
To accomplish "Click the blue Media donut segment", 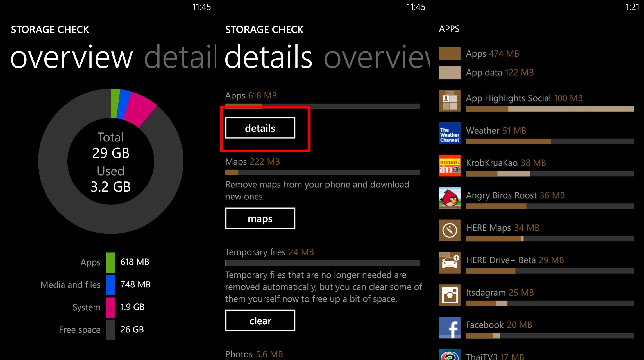I will [x=124, y=104].
